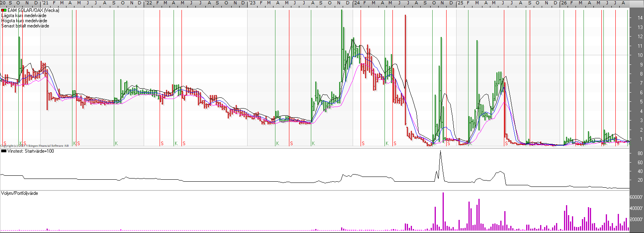Click the Lägsta kurs medelvärde legend label
This screenshot has height=233, width=644.
coord(24,16)
